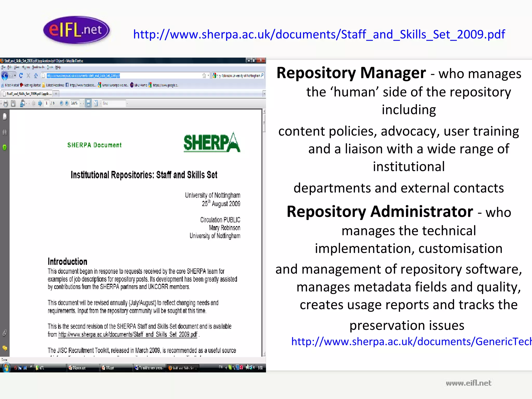
Task: Open the eIFL Home bookmark
Action: [139, 85]
